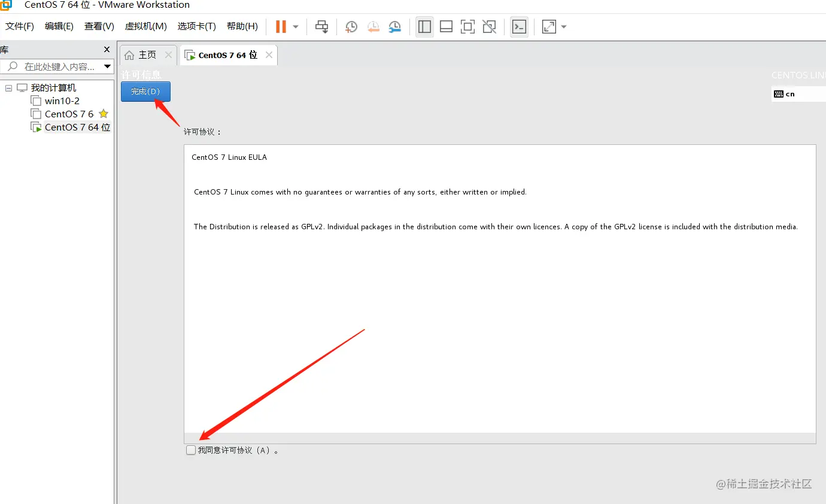Open the 查看(V) menu
The height and width of the screenshot is (504, 826).
99,26
